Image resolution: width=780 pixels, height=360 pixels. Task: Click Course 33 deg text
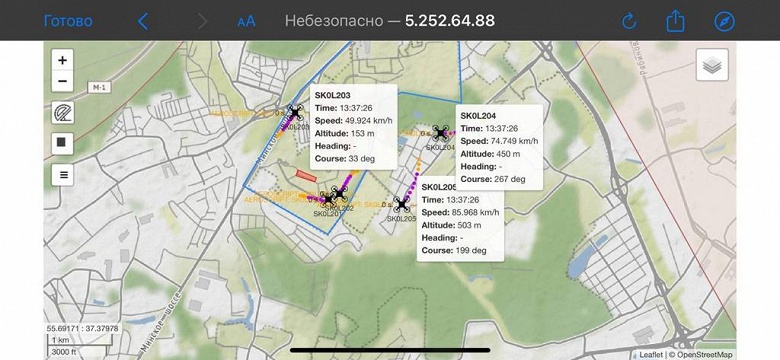pyautogui.click(x=345, y=159)
